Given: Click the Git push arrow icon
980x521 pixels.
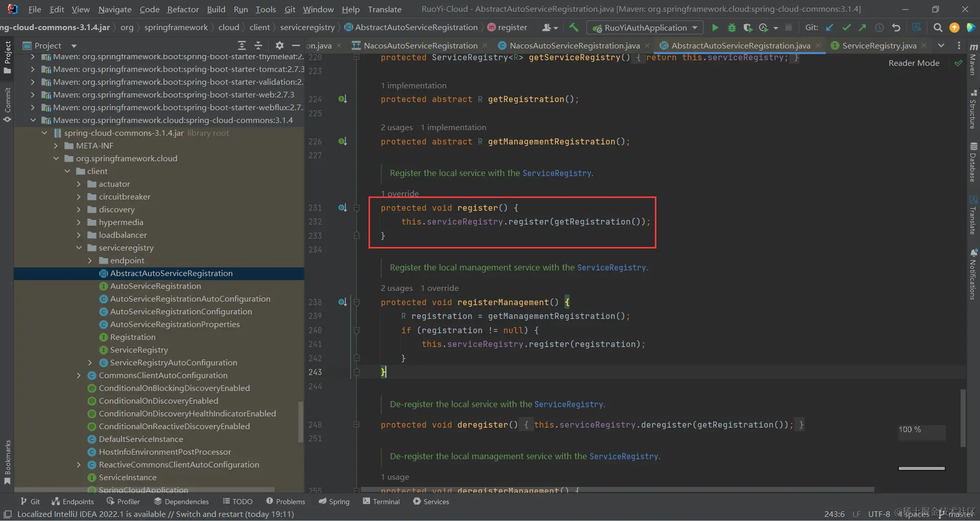Looking at the screenshot, I should (863, 28).
